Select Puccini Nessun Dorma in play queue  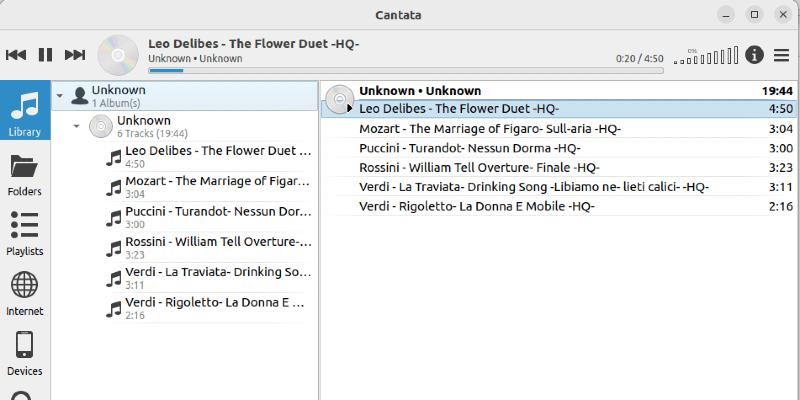tap(469, 148)
